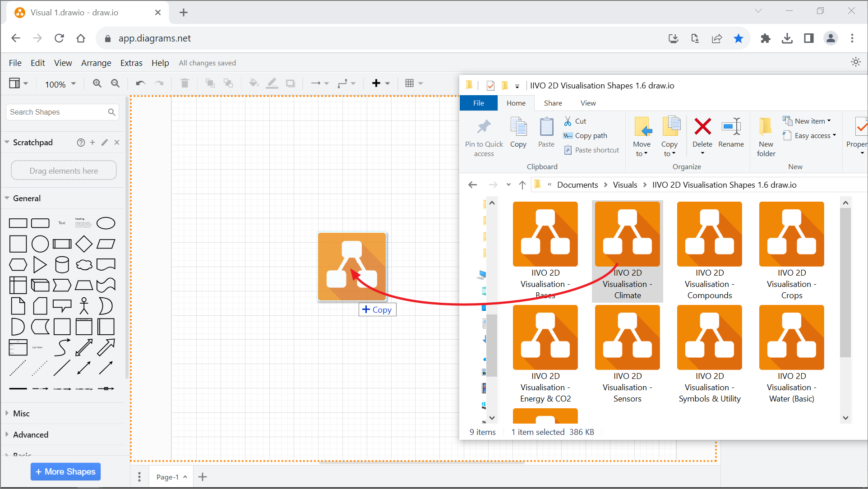868x489 pixels.
Task: Open the Edit menu in draw.io
Action: [x=38, y=63]
